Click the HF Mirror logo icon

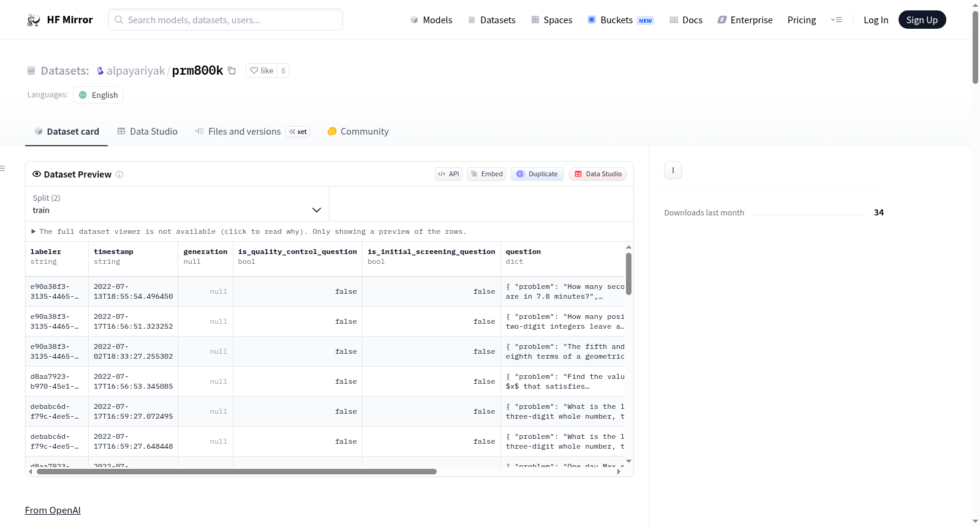34,20
